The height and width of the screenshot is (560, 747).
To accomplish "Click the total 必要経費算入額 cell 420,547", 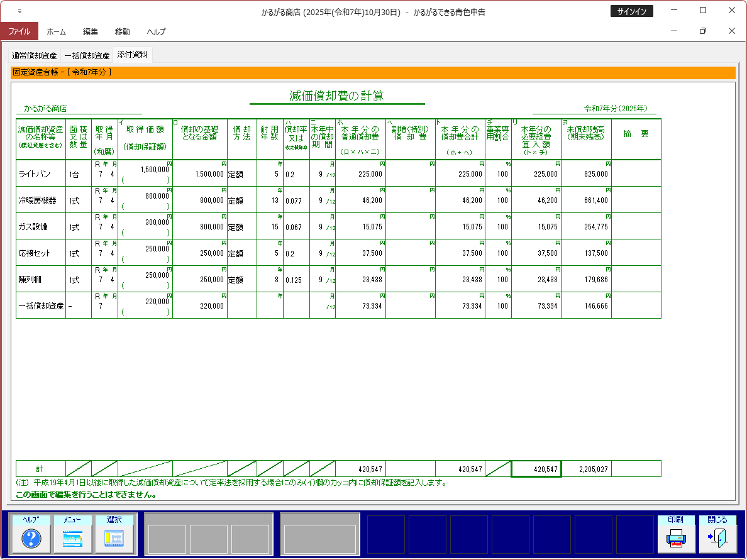I will [536, 469].
